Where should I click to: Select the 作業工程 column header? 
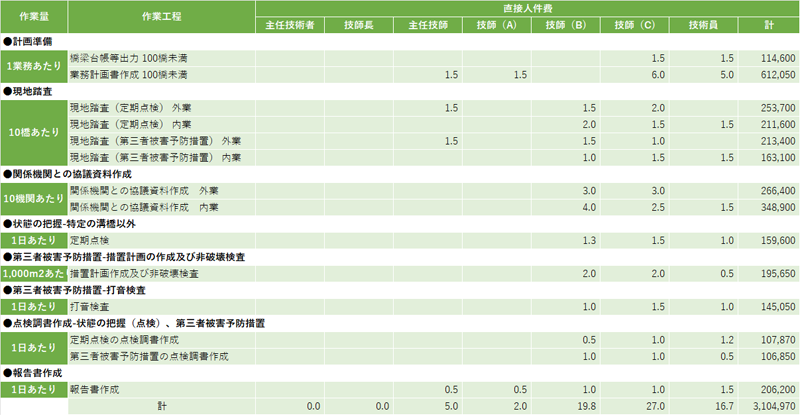click(161, 17)
